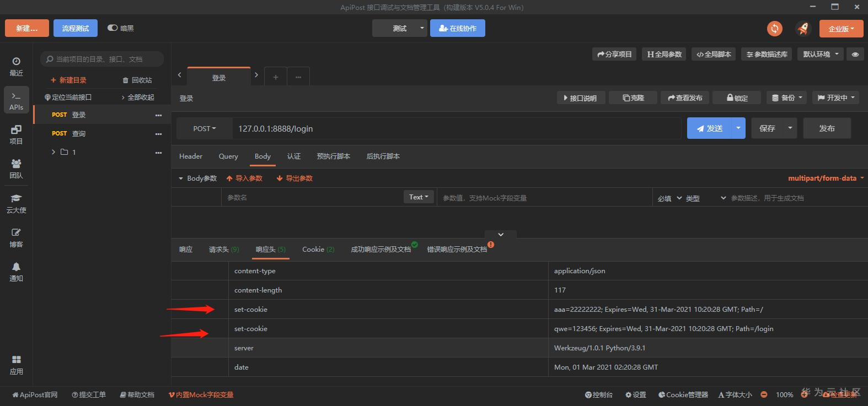The image size is (868, 406).
Task: Switch to the 响应 response tab
Action: [x=186, y=249]
